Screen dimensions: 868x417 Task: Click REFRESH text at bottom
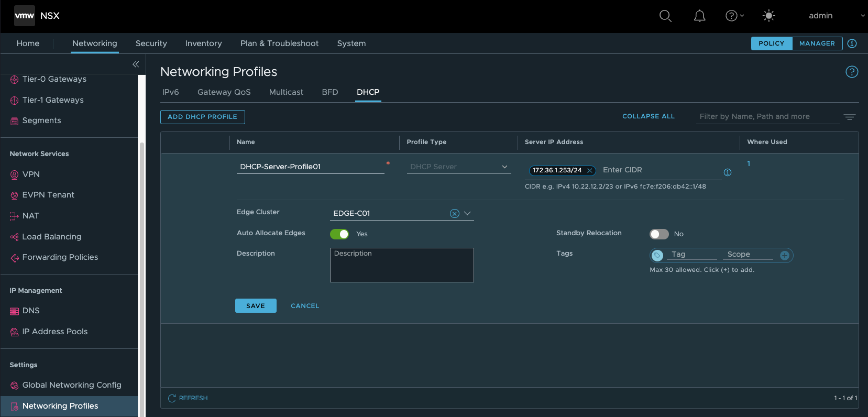click(193, 399)
